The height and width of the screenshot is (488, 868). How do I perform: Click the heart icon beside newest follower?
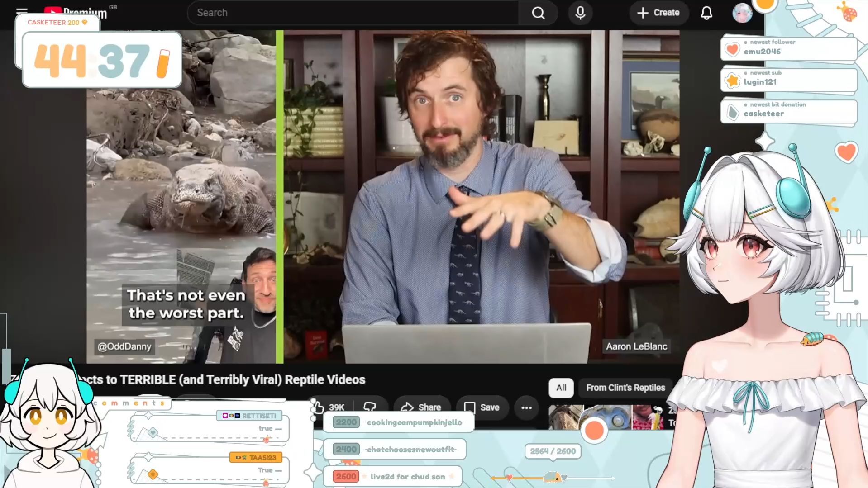pos(732,49)
